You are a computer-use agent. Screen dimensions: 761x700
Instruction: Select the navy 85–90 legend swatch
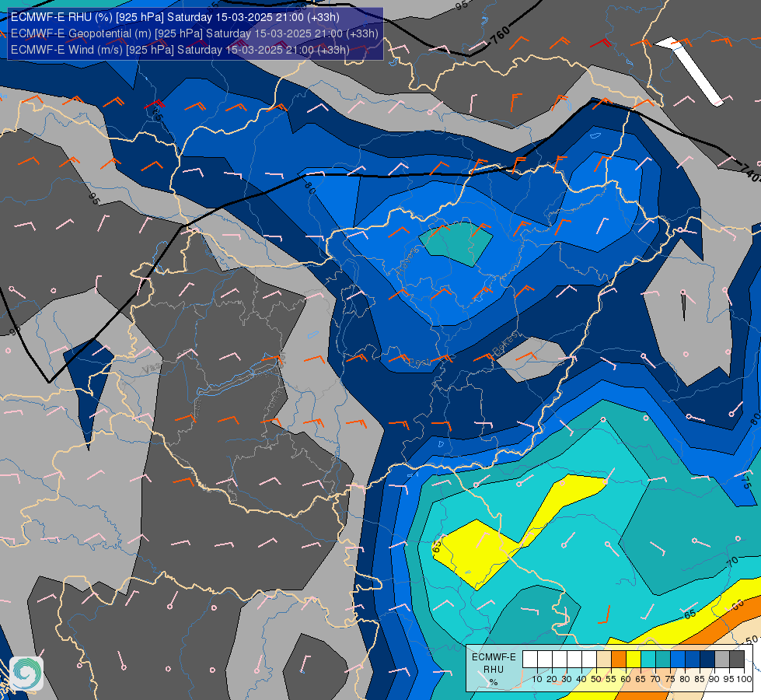click(x=707, y=660)
